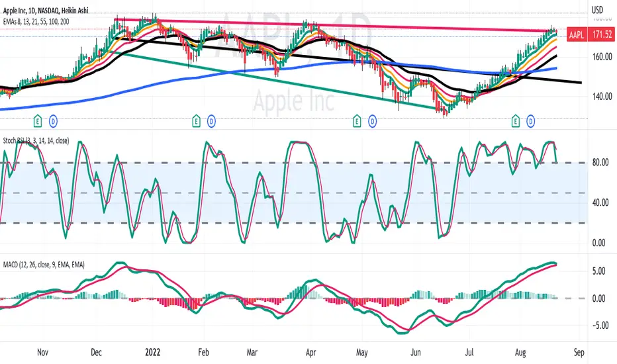This screenshot has height=364, width=617.
Task: Click the 160.00 price axis label
Action: tap(602, 57)
